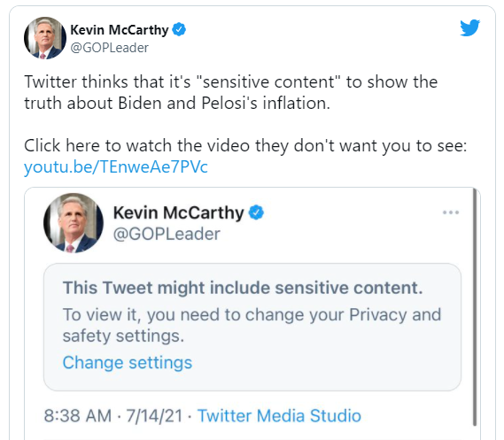Click the sensitive content warning box

[x=252, y=327]
